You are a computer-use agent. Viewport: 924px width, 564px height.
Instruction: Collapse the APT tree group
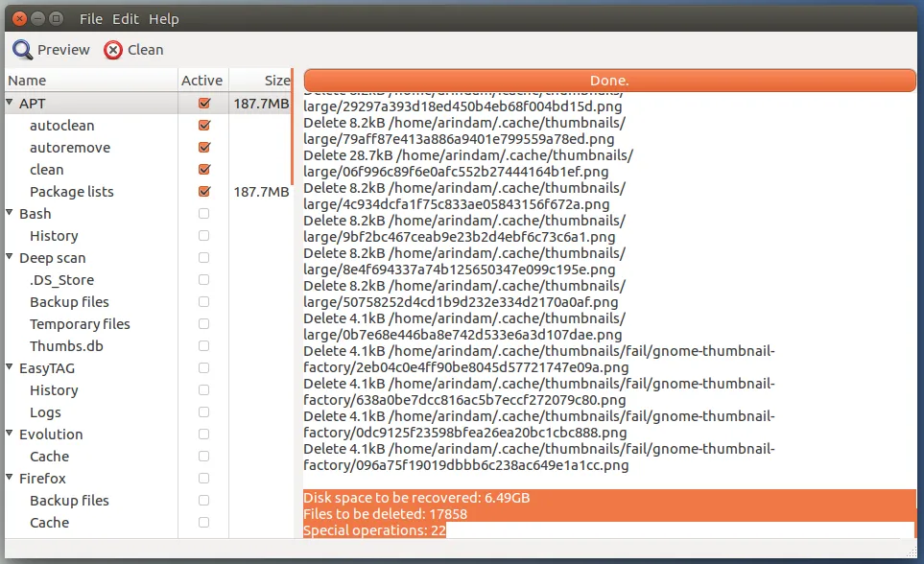pos(10,104)
